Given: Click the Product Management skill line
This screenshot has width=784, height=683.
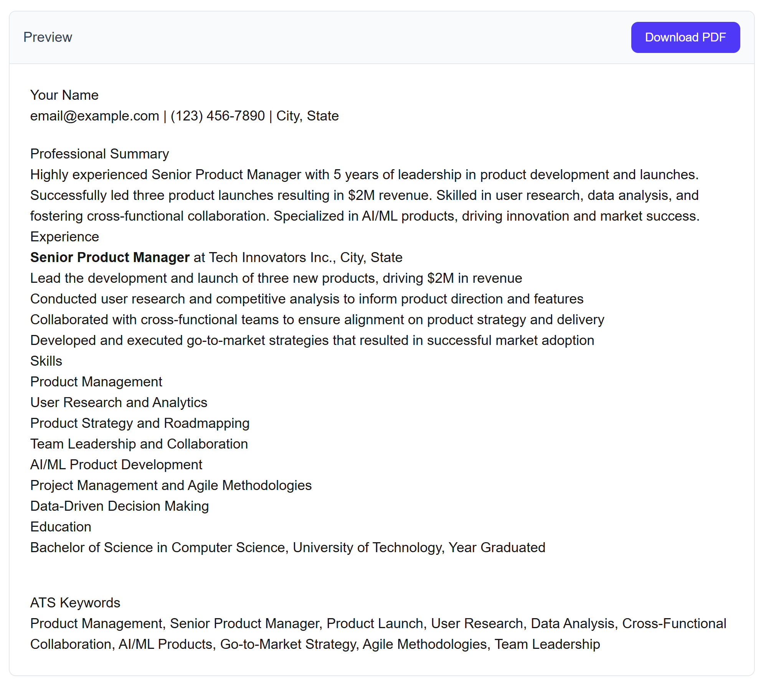Looking at the screenshot, I should tap(96, 382).
